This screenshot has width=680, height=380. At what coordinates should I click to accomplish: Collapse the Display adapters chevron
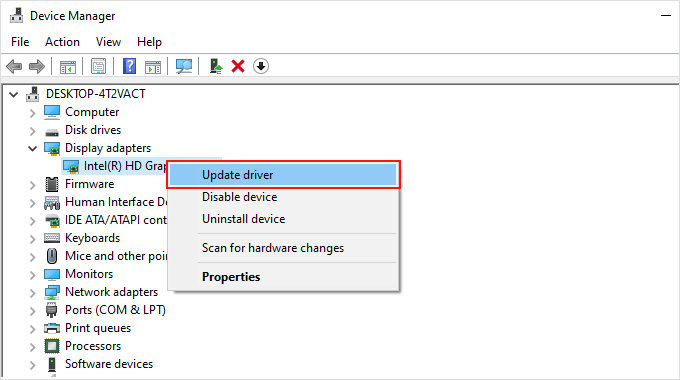click(33, 149)
